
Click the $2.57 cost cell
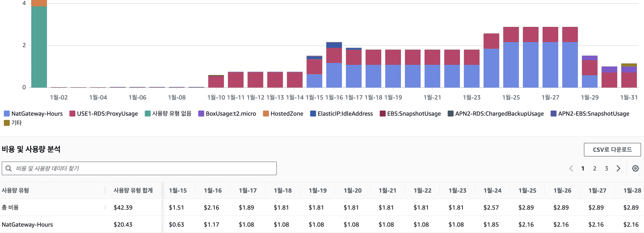[491, 207]
